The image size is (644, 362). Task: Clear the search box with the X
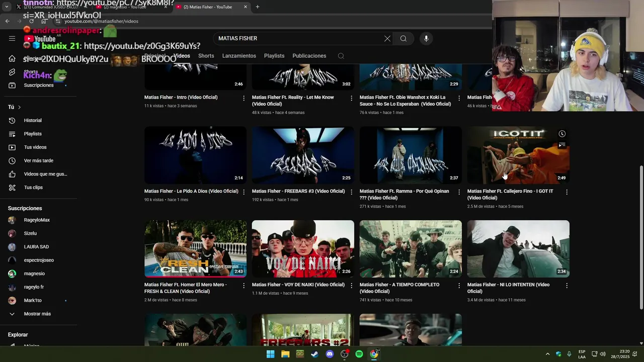pos(387,38)
